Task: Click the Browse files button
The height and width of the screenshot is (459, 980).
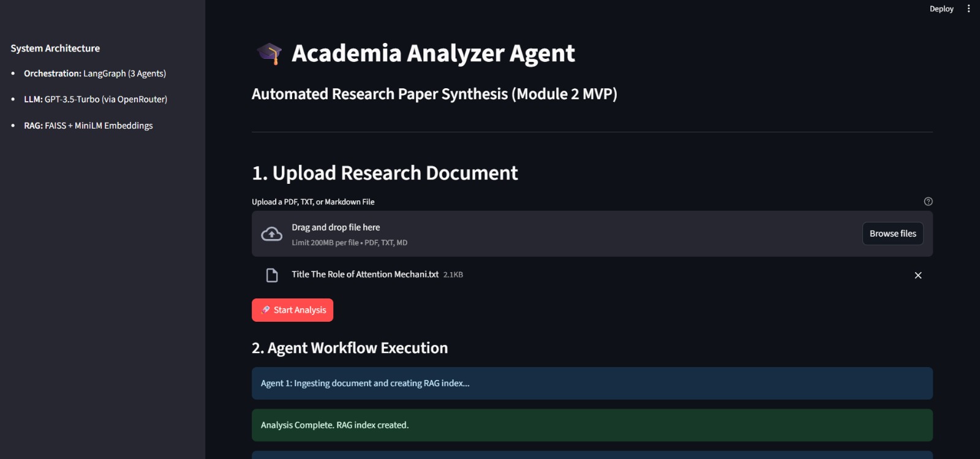Action: click(892, 233)
